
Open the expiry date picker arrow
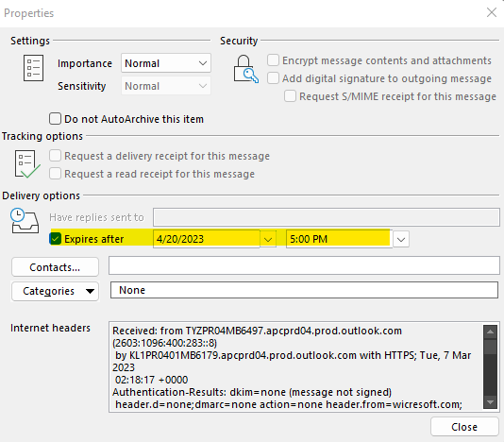268,239
